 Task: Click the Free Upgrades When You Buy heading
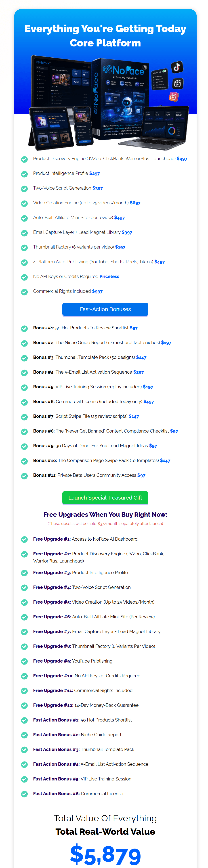(x=105, y=514)
